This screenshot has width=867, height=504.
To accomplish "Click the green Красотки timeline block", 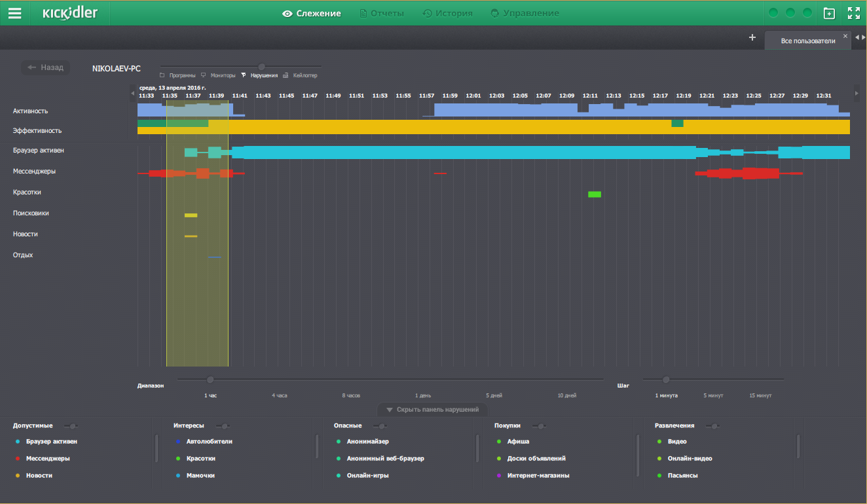I will point(595,194).
